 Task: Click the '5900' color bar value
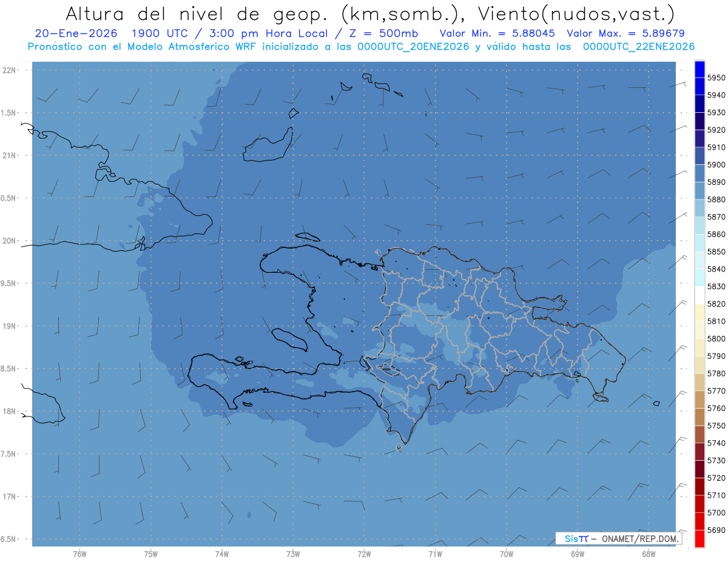point(716,165)
